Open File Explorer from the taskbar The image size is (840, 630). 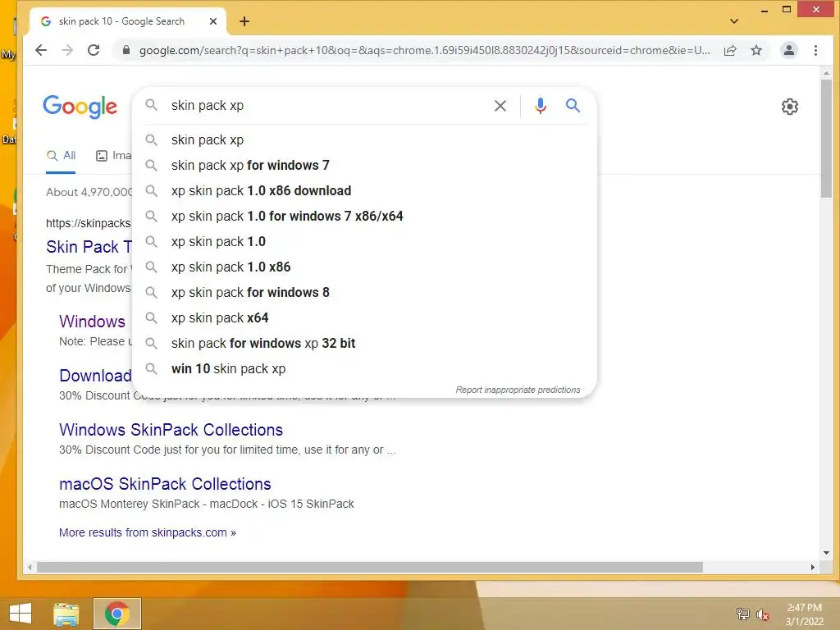[66, 614]
